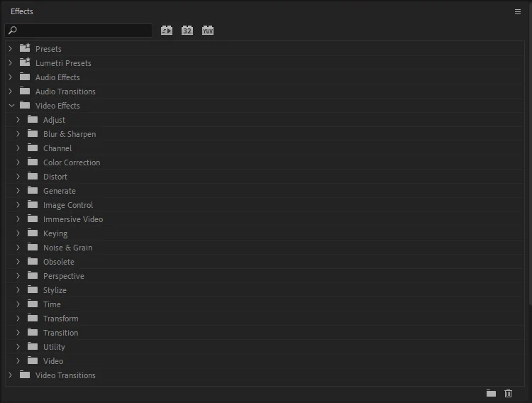
Task: Select the Perspective label
Action: pos(63,276)
